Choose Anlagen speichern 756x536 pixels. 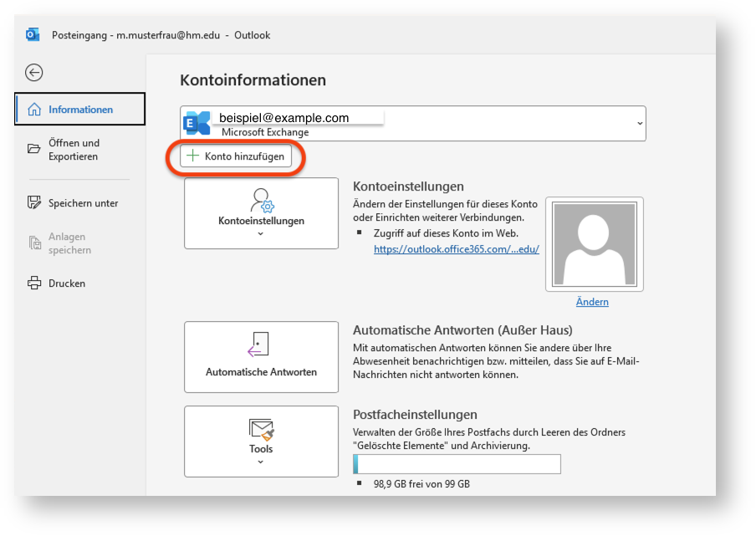70,243
